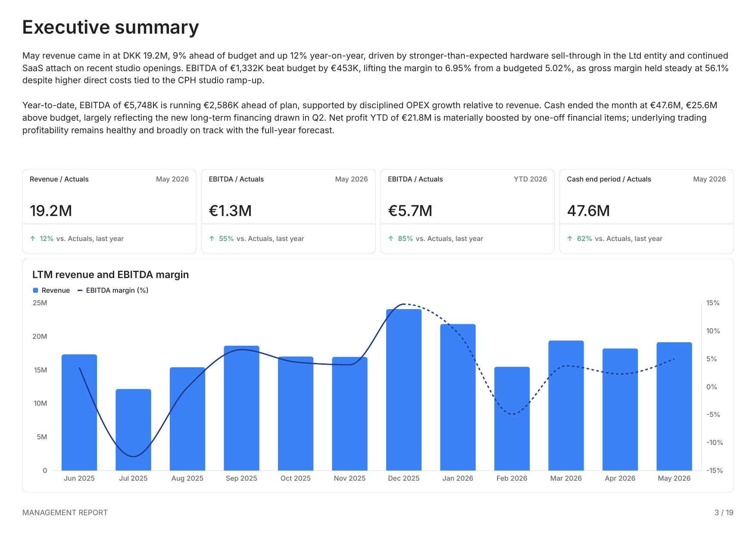
Task: Click the paragraph starting Year-to-date, EBITDA
Action: [370, 118]
